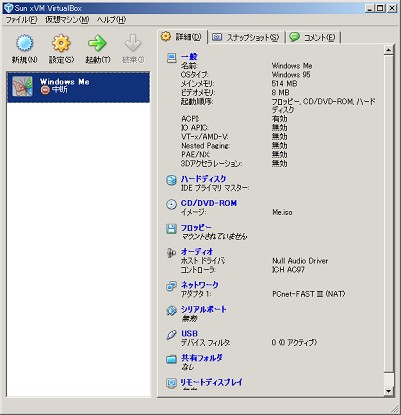
Task: Click the Null Audio Driver value
Action: [300, 261]
